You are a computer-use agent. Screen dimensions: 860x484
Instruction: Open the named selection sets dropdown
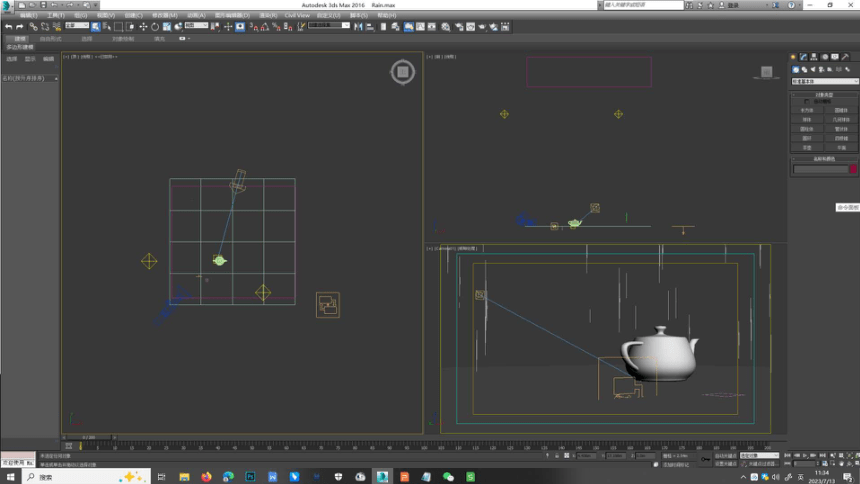pos(329,25)
